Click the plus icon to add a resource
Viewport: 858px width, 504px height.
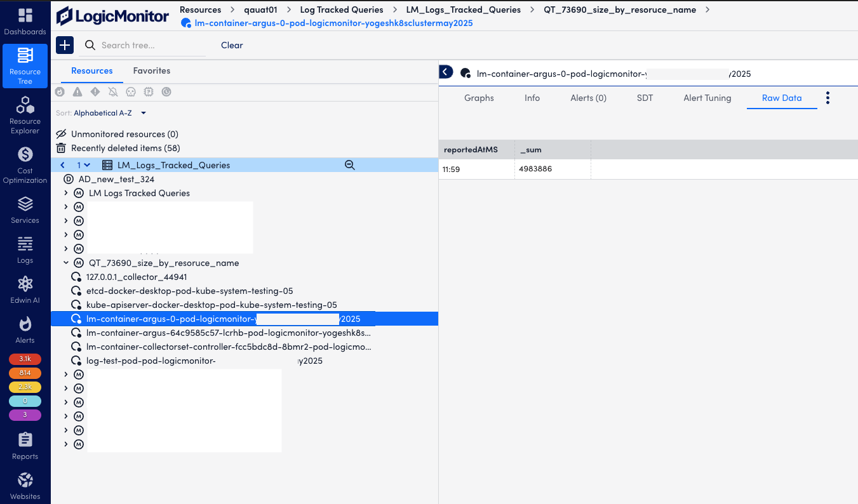coord(64,45)
